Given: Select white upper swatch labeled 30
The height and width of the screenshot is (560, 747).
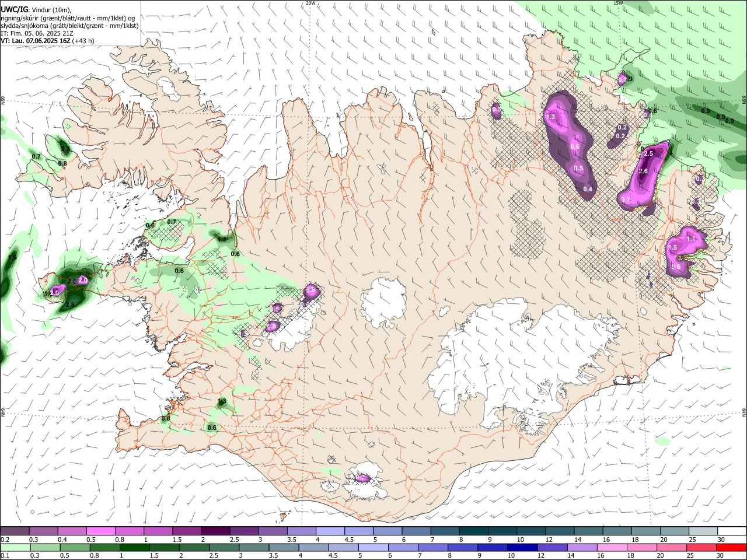Looking at the screenshot, I should [x=732, y=531].
